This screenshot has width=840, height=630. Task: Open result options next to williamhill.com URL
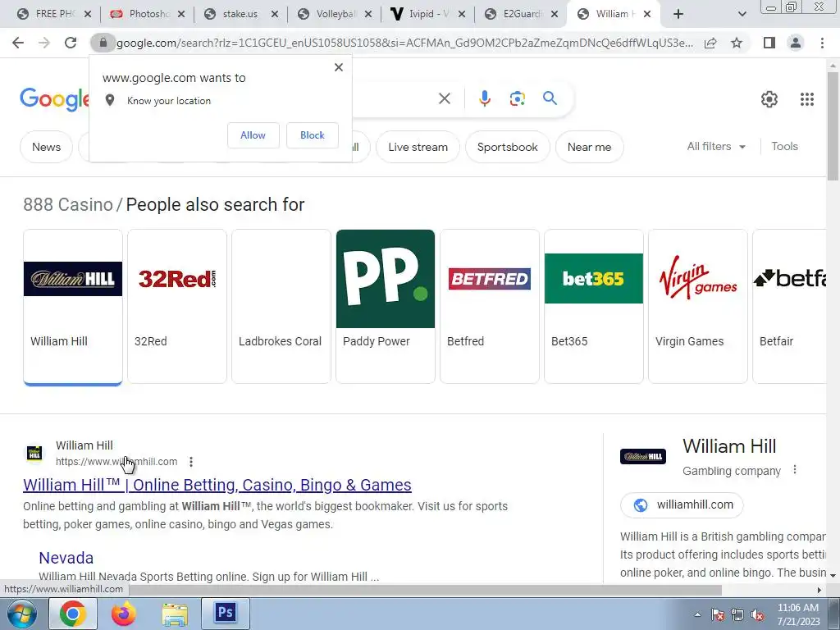[x=191, y=461]
